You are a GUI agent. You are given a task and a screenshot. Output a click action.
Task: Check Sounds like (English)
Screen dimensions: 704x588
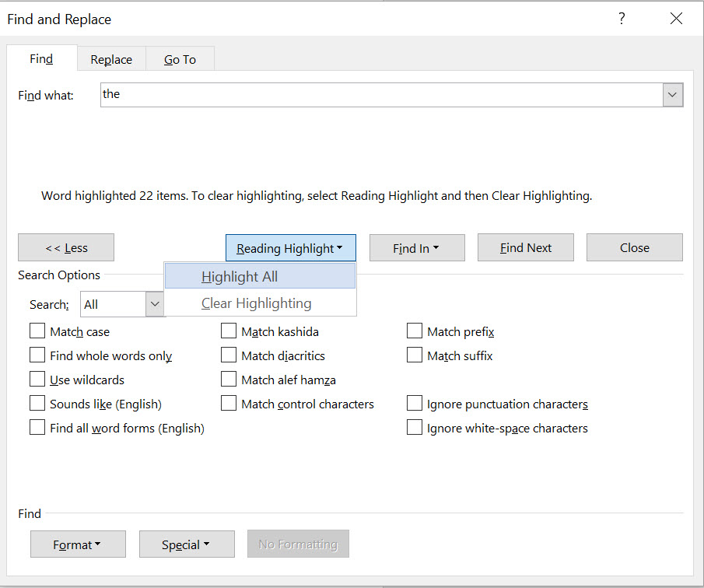tap(37, 404)
